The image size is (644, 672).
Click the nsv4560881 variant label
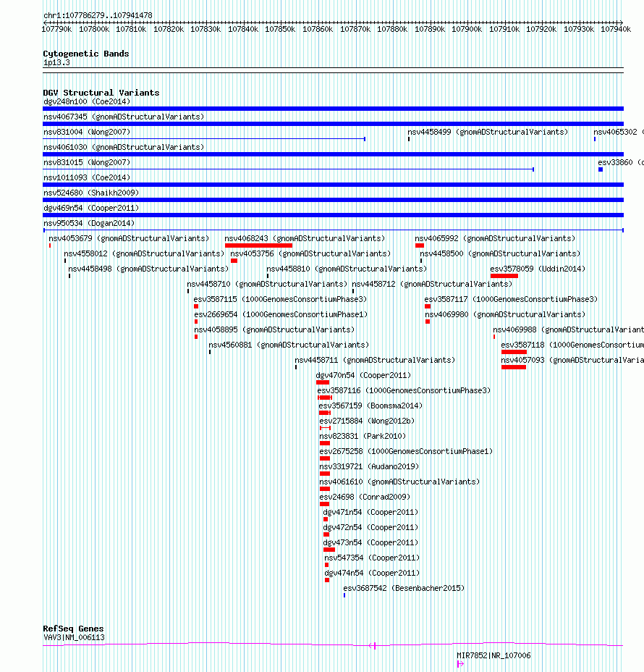[289, 345]
